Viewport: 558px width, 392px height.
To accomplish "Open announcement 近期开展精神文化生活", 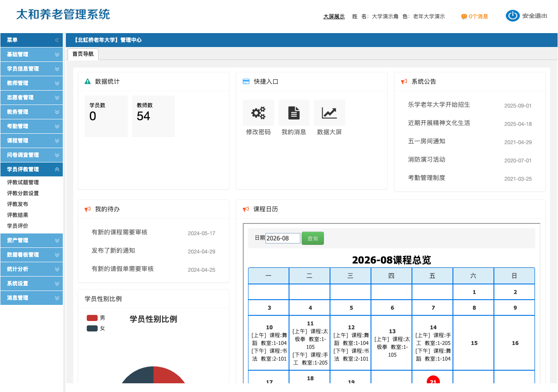I will [439, 123].
